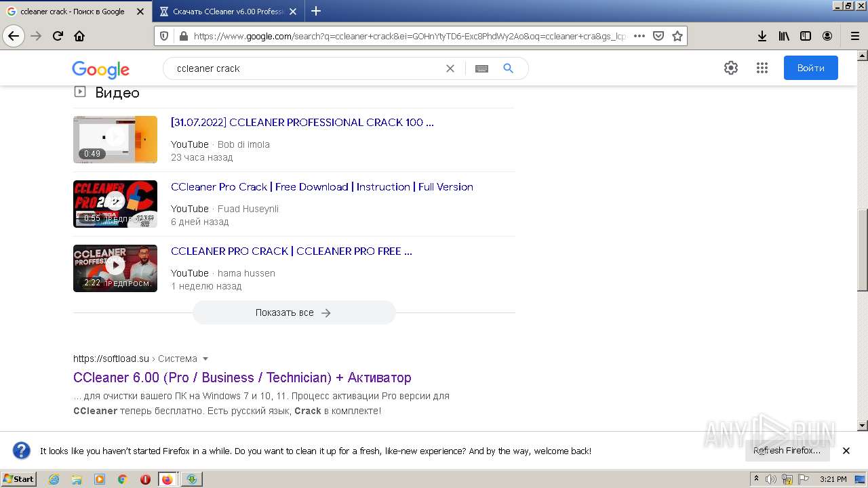Submit search with magnifier icon
This screenshot has width=868, height=488.
(x=508, y=68)
